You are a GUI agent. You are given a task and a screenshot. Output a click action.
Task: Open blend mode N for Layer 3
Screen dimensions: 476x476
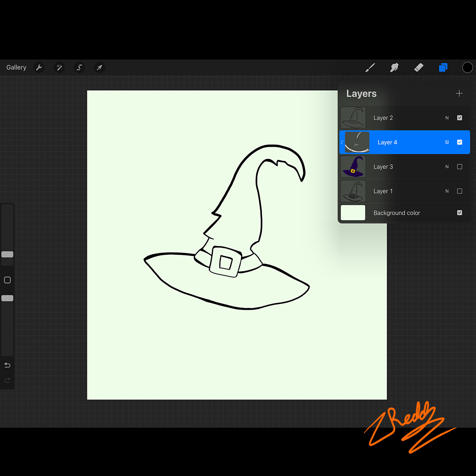click(x=447, y=167)
